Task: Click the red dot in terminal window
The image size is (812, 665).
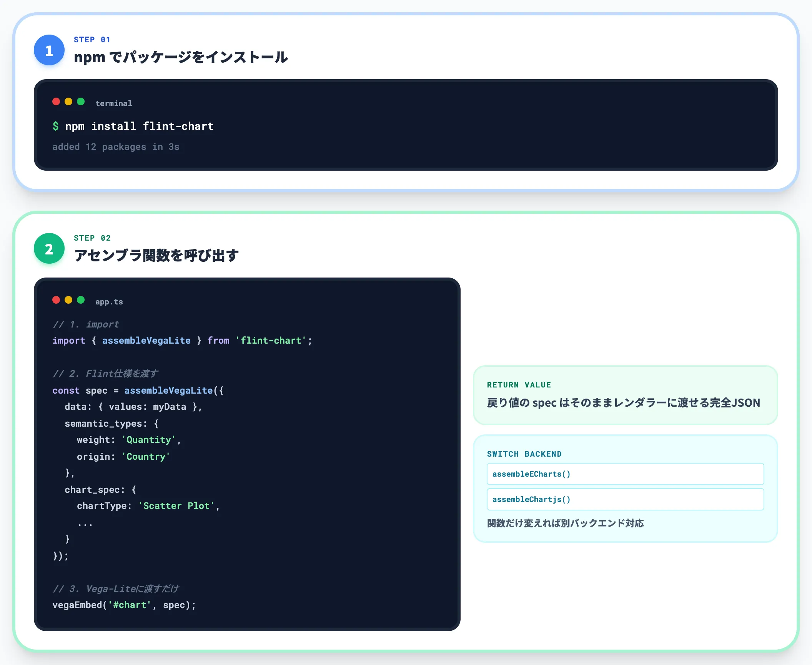Action: click(56, 101)
